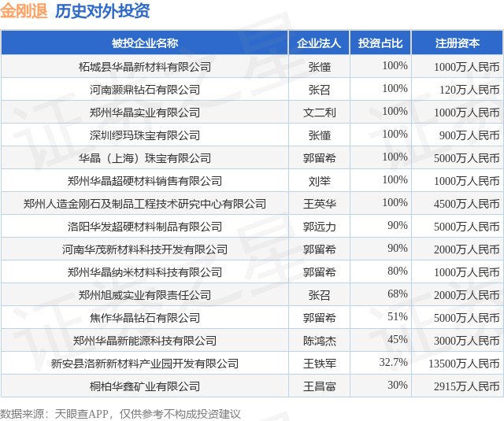The image size is (504, 421).
Task: Select the 被投企业名称 column header
Action: click(x=145, y=43)
